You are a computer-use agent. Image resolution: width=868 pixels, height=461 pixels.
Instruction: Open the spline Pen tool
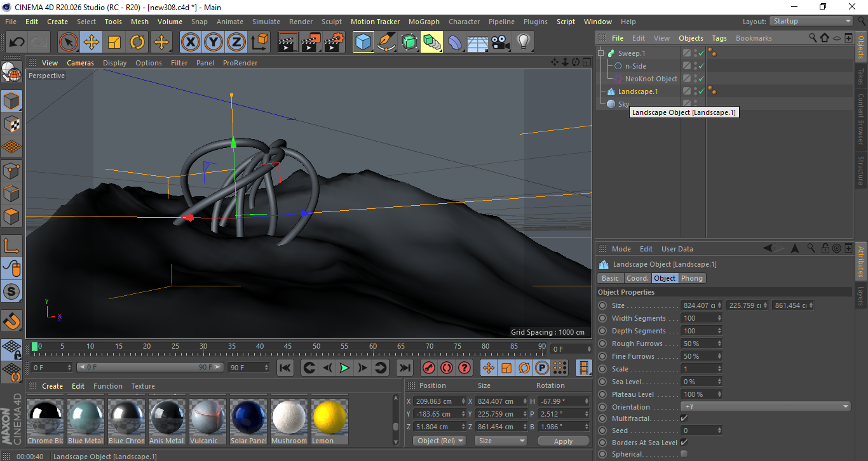386,43
